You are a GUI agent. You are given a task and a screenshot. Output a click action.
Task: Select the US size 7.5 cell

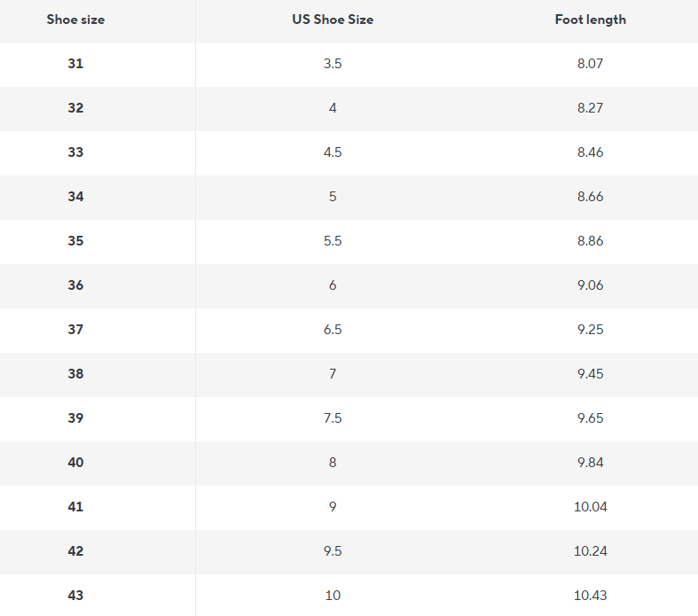333,418
